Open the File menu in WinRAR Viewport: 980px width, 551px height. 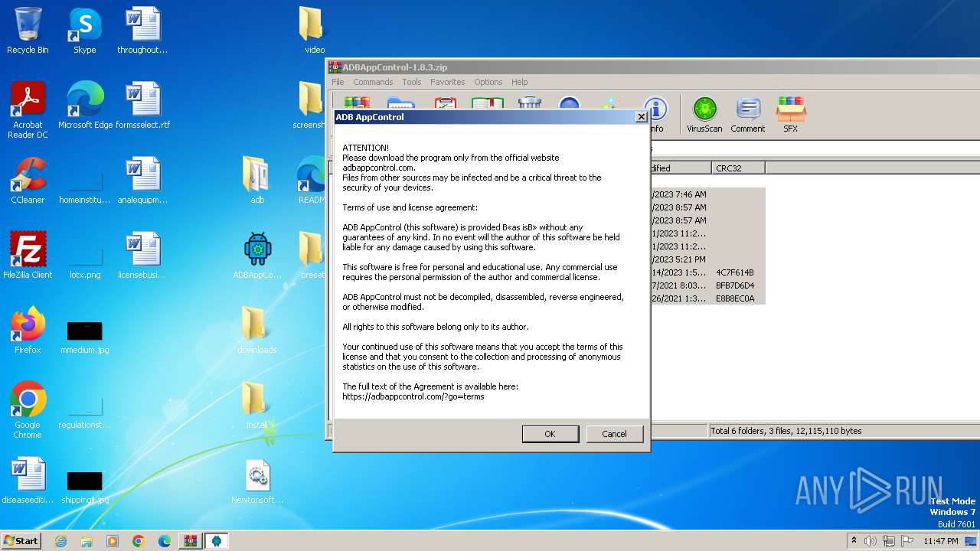tap(338, 82)
